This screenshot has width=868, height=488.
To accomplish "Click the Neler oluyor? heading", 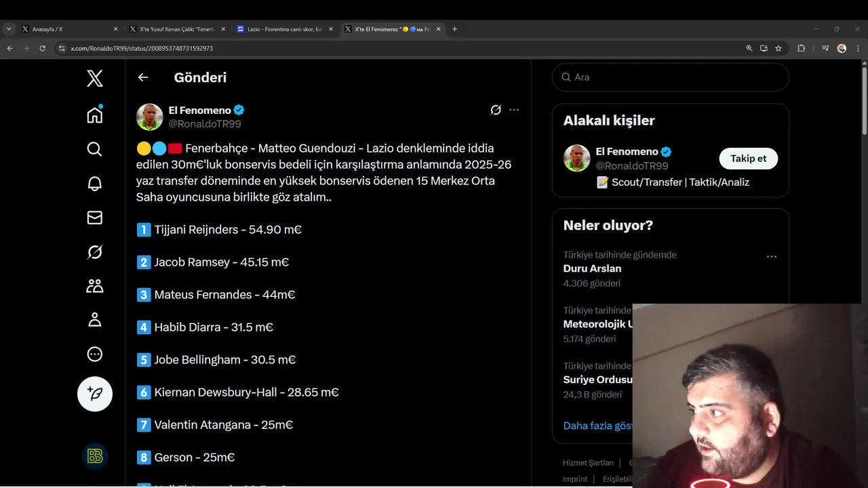I will [608, 225].
